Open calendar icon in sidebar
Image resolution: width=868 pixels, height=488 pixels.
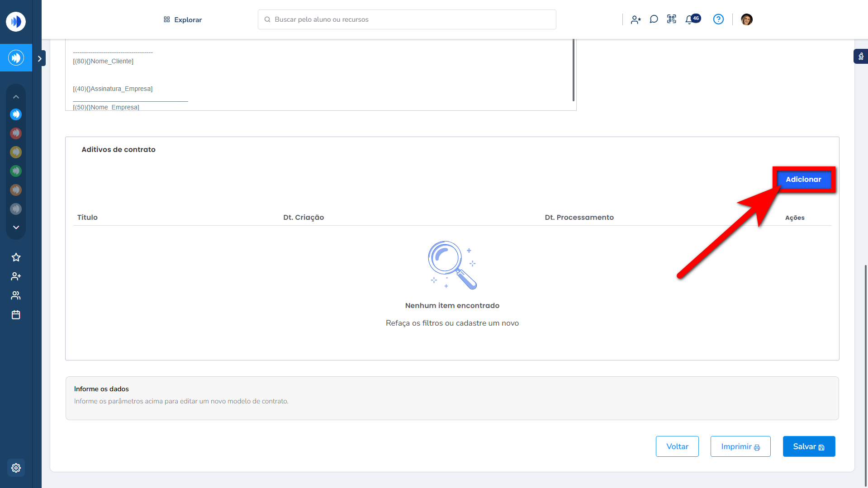(x=16, y=315)
